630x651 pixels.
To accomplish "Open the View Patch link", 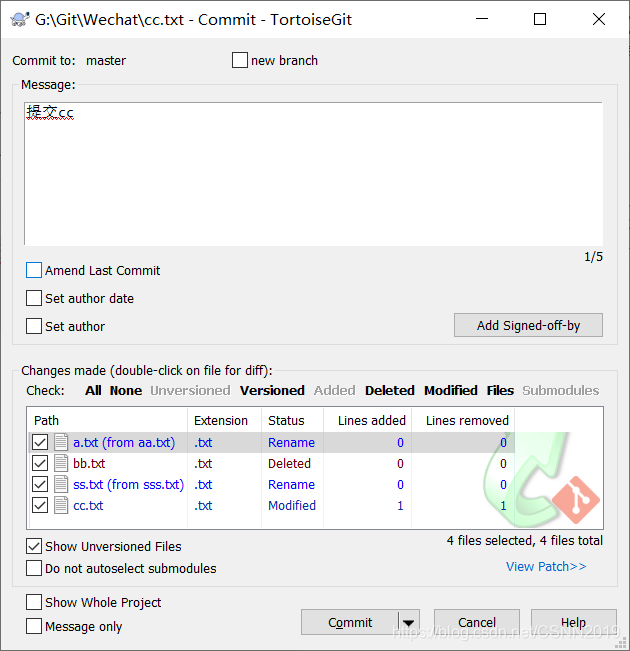I will click(x=546, y=566).
